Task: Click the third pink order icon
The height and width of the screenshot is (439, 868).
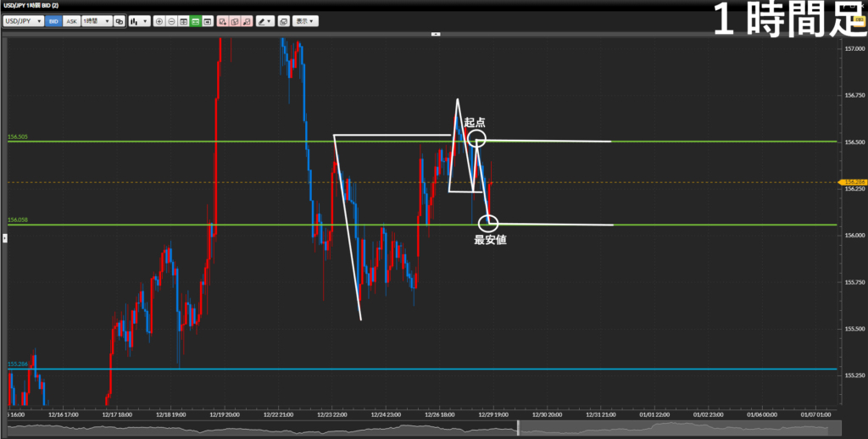Action: 246,21
